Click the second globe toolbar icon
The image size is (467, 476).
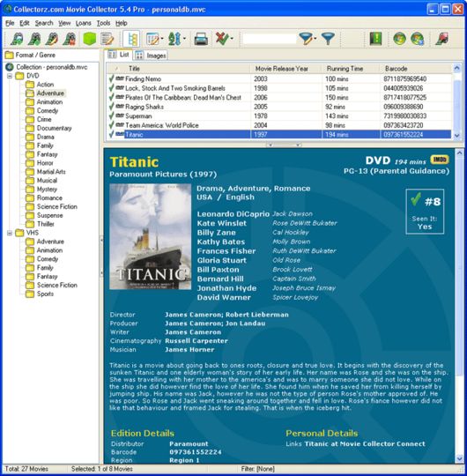(x=418, y=39)
